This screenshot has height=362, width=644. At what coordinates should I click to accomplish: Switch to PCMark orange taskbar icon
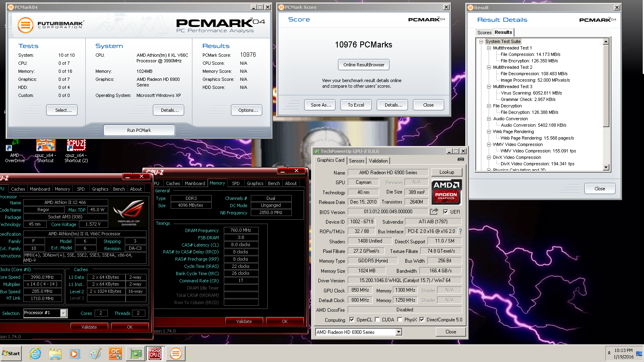click(175, 354)
